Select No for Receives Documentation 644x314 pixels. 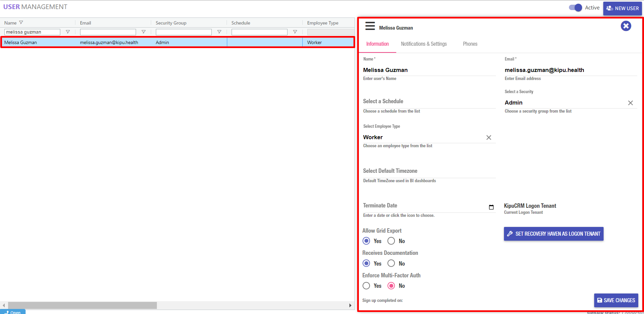tap(391, 263)
